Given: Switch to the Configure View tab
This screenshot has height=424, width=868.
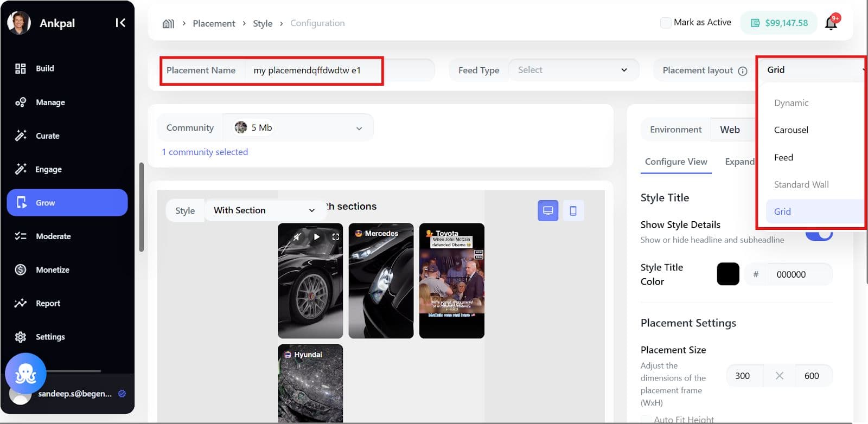Looking at the screenshot, I should pos(675,162).
